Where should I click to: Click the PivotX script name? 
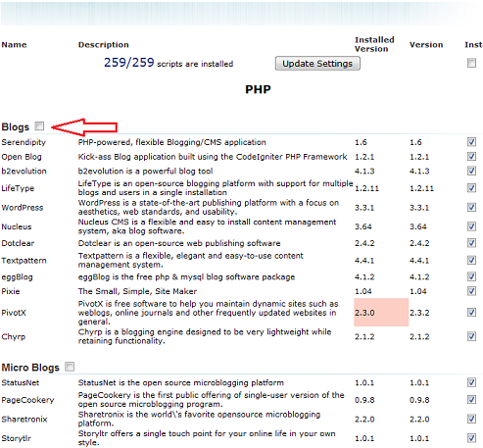click(x=14, y=313)
